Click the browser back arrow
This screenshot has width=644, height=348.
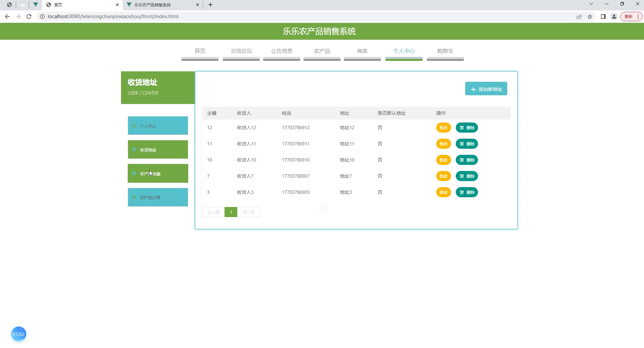click(x=7, y=16)
